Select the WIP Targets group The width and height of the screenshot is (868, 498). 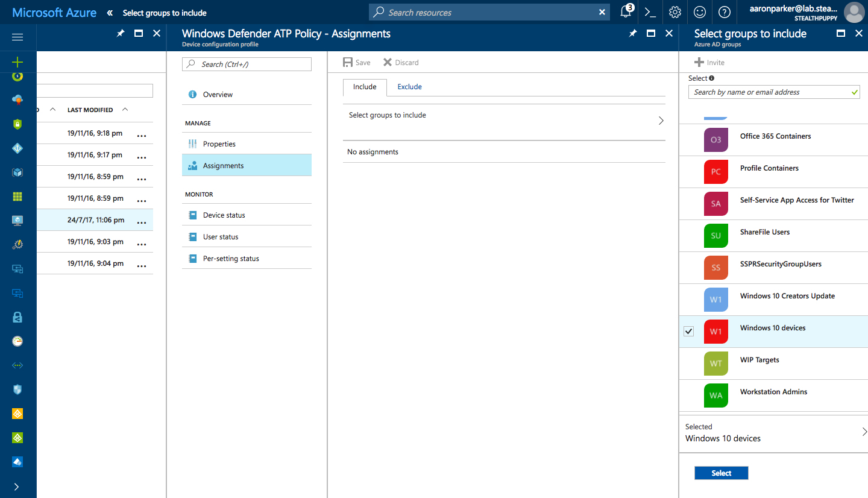[x=773, y=364]
